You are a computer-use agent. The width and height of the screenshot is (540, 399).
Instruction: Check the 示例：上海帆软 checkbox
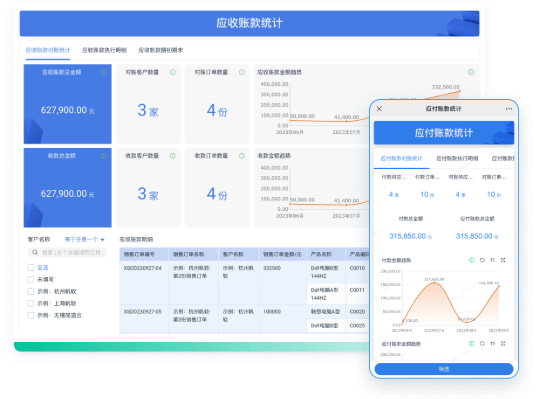(31, 303)
